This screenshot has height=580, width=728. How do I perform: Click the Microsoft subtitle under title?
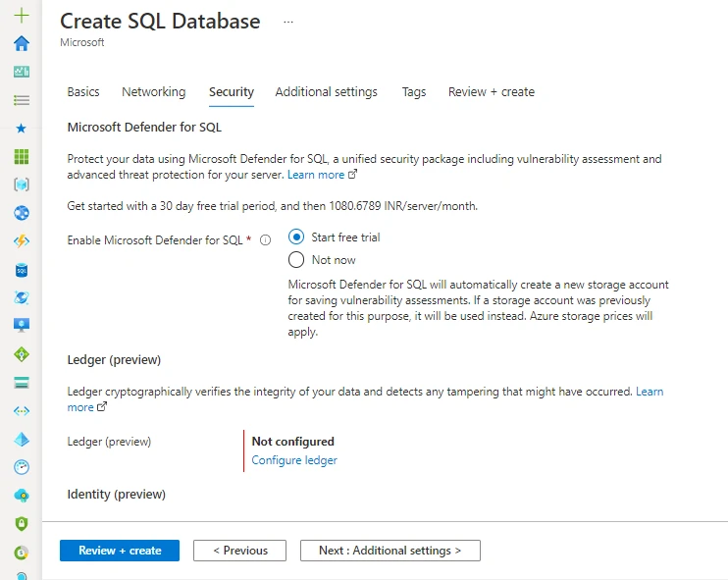point(82,42)
